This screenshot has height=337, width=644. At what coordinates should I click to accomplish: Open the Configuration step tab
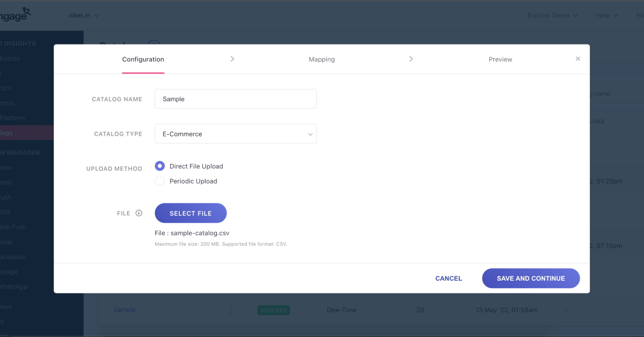click(143, 60)
